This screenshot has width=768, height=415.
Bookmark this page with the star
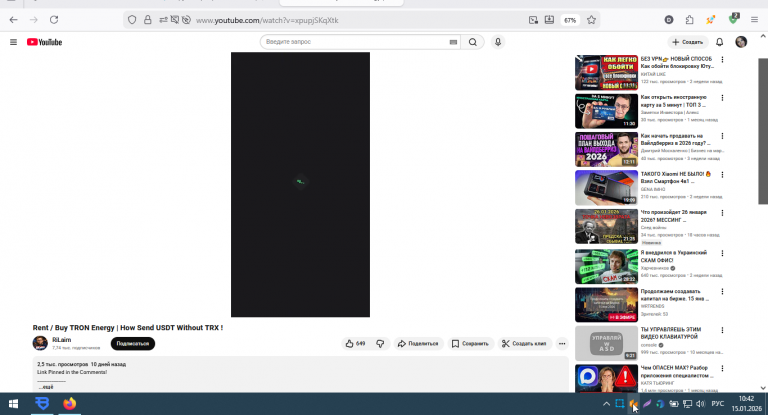[x=591, y=20]
